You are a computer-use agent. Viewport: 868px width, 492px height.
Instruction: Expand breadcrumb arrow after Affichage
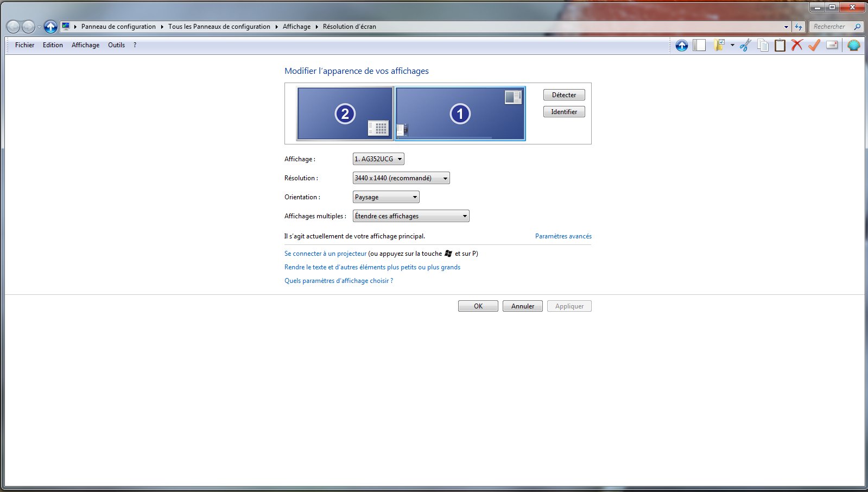tap(317, 27)
